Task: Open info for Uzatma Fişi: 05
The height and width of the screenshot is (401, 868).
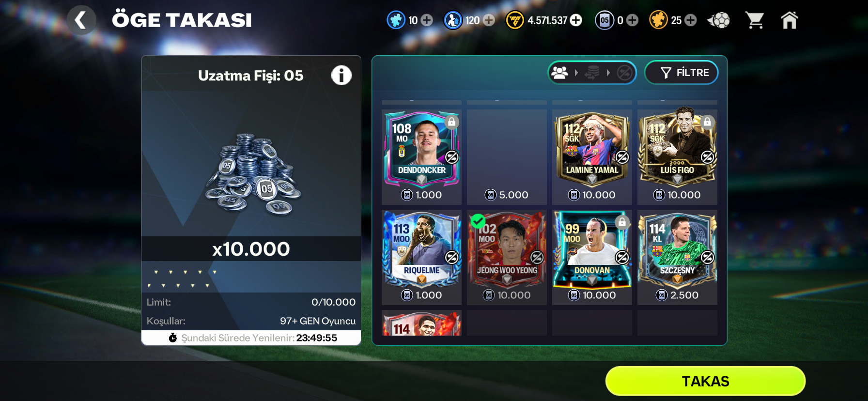Action: (x=341, y=76)
